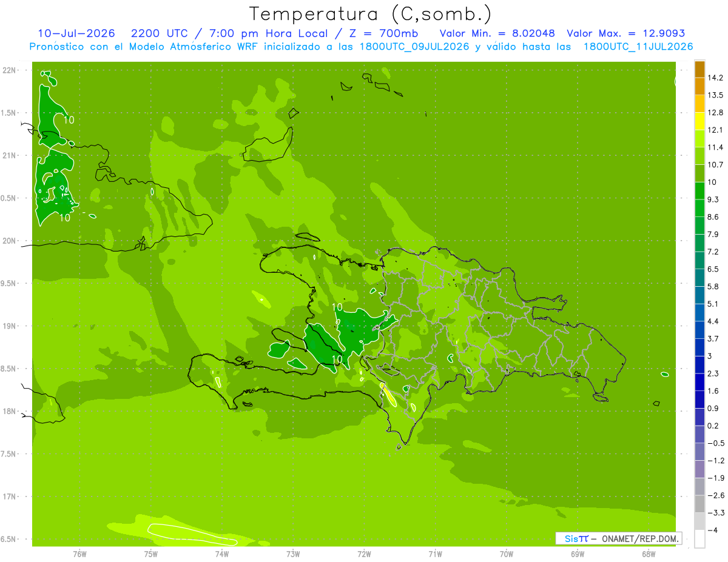Click the "68W" longitude label
The image size is (728, 562).
pos(649,554)
